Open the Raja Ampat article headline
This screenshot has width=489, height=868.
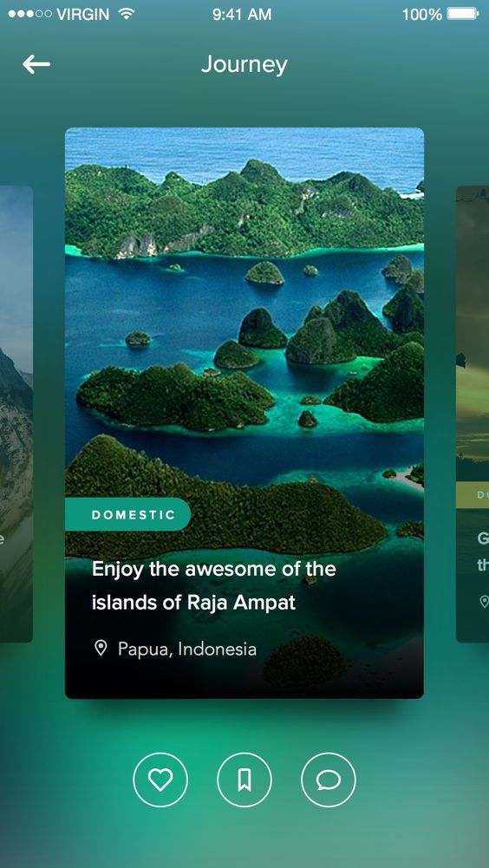point(214,585)
